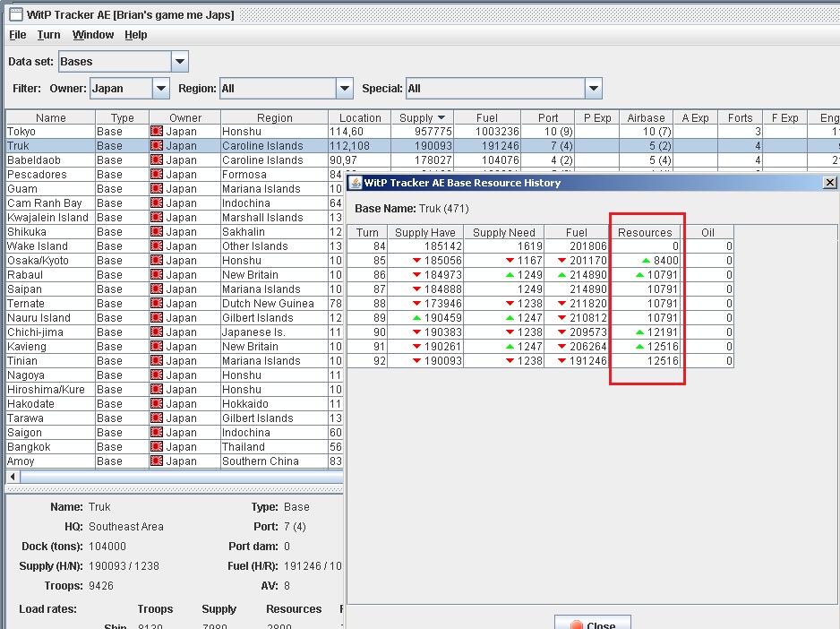
Task: Sort bases by Name column header
Action: pos(51,118)
